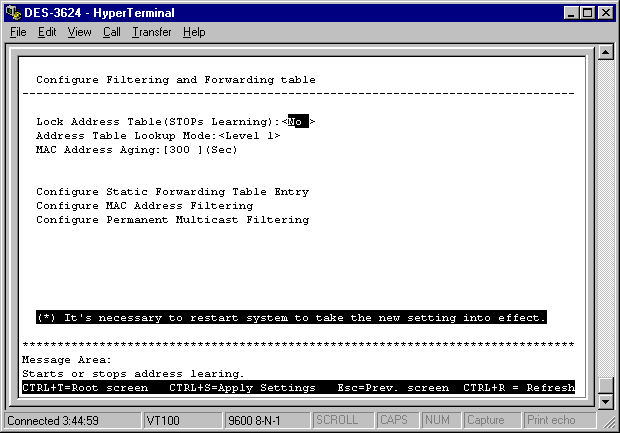Open the View menu
Viewport: 620px width, 433px height.
tap(79, 32)
